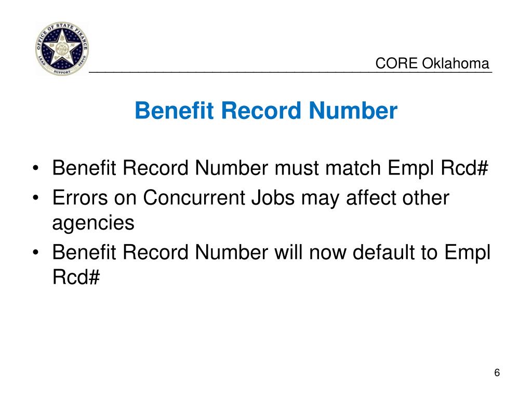Click the white star inside the seal
The width and height of the screenshot is (532, 399).
62,47
